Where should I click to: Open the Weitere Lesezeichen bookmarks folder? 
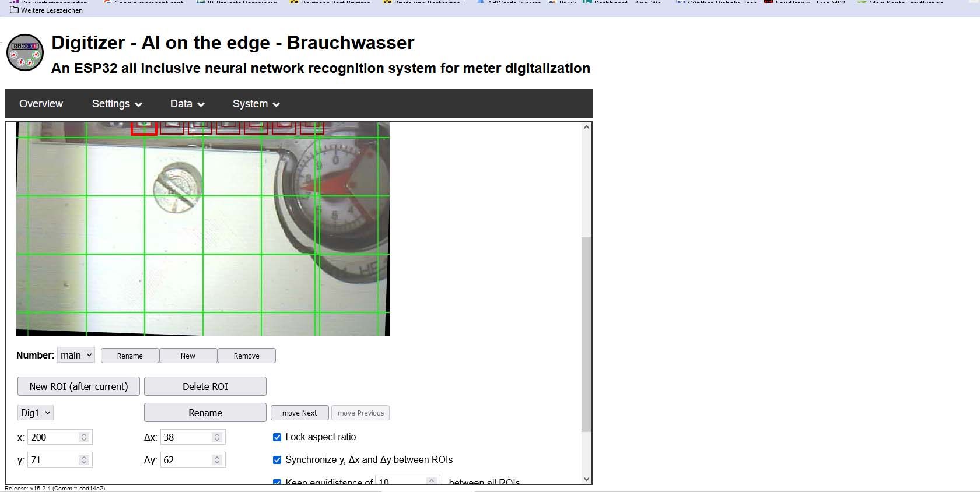[47, 10]
